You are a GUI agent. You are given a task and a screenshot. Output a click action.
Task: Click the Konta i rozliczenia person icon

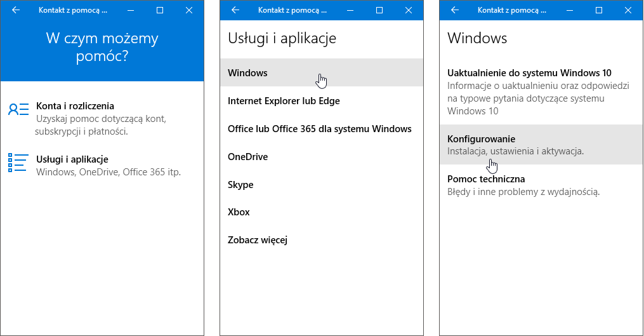click(18, 109)
